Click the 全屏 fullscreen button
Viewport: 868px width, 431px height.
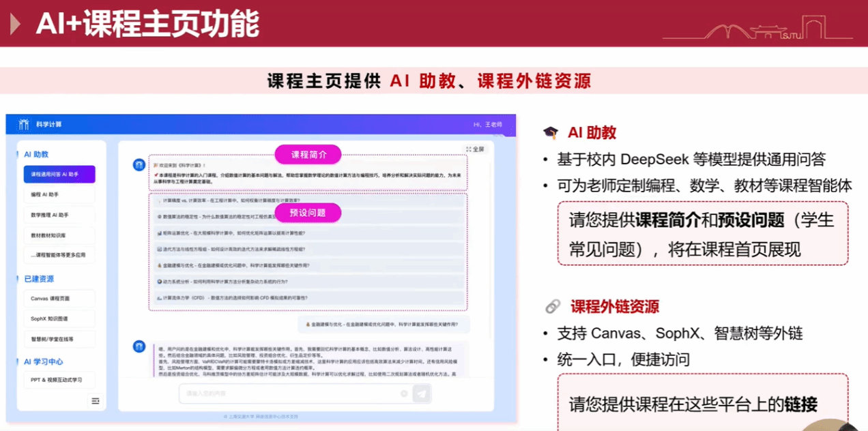[x=475, y=149]
